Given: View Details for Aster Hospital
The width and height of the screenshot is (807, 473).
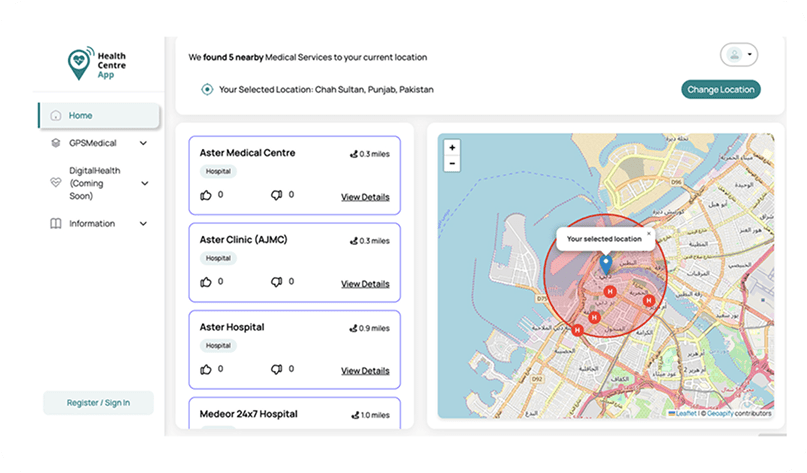Looking at the screenshot, I should click(x=365, y=371).
